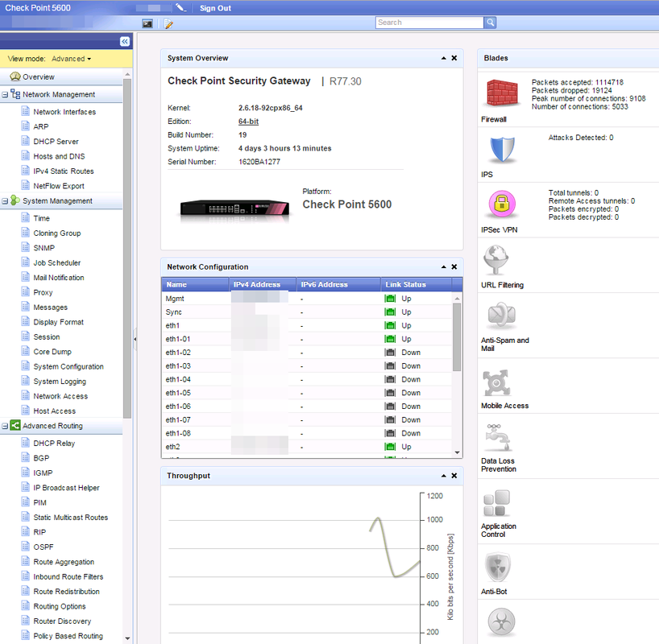Viewport: 659px width, 644px height.
Task: Click the scratchpad notes pencil icon
Action: (x=168, y=23)
